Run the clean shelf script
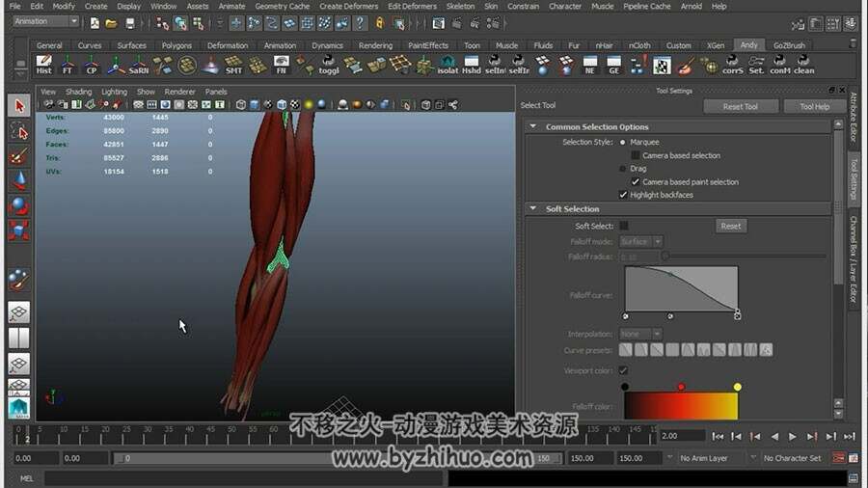The height and width of the screenshot is (488, 868). point(803,65)
